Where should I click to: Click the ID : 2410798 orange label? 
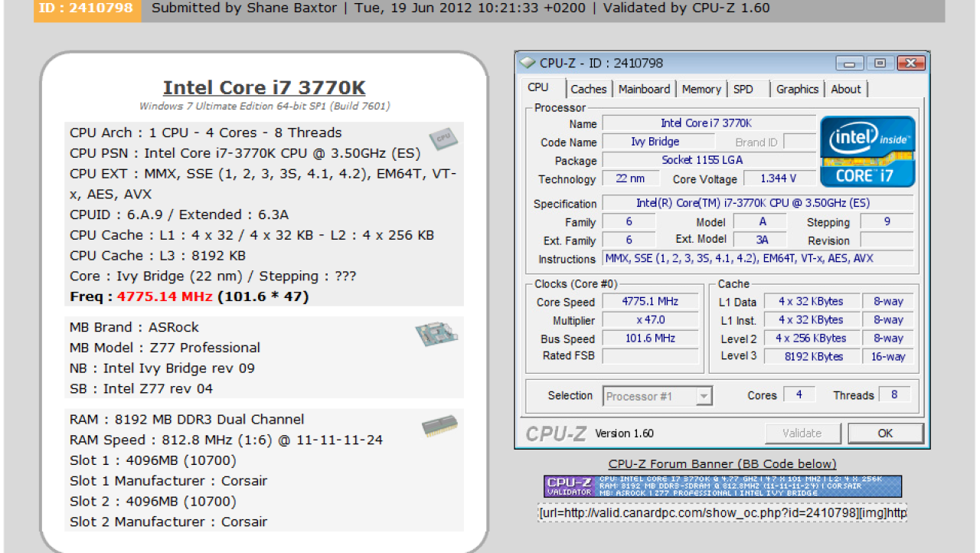tap(87, 9)
